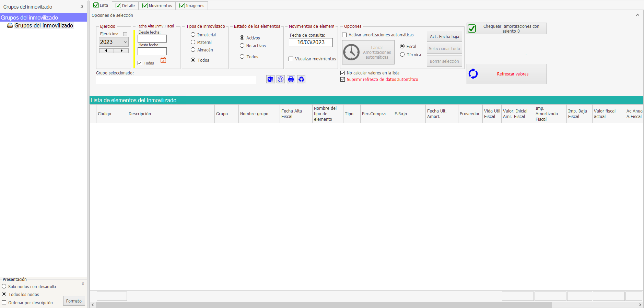Pin the Grupos del inmovilizado panel
644x308 pixels.
click(x=82, y=7)
